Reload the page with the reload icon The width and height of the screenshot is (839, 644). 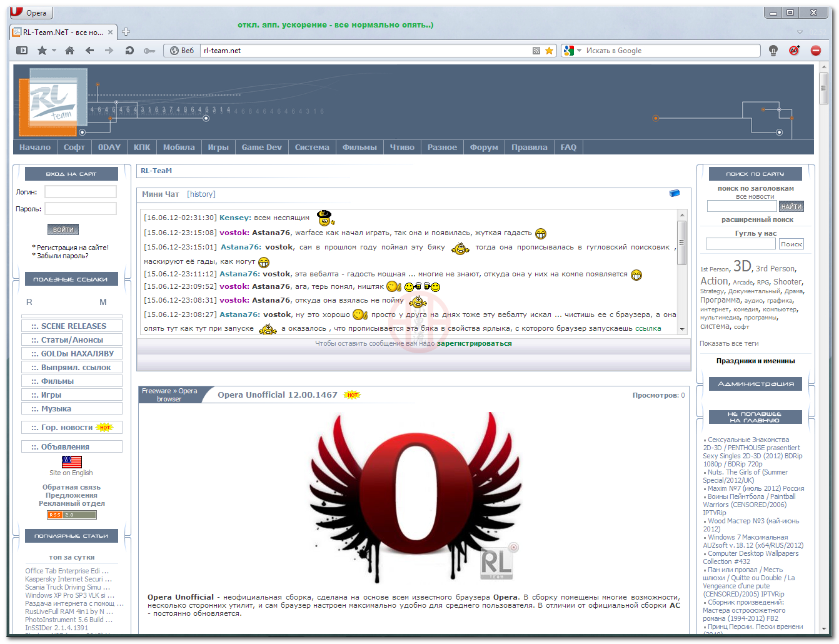pos(129,51)
